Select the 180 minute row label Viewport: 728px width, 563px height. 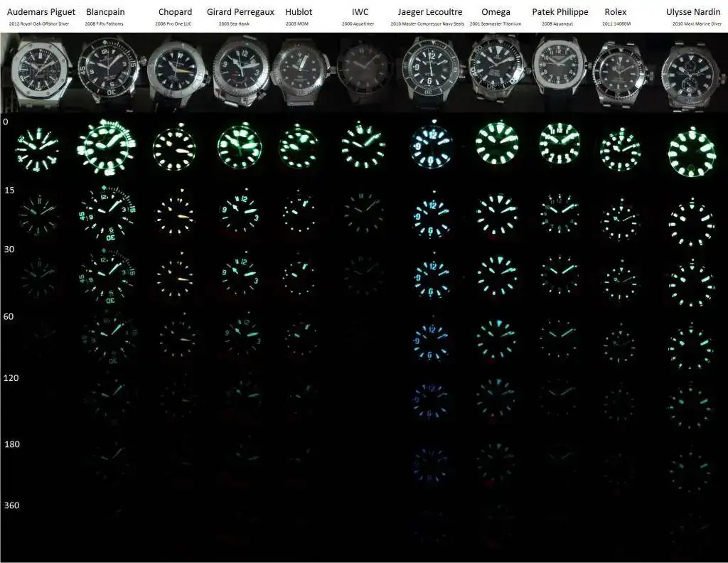click(12, 444)
